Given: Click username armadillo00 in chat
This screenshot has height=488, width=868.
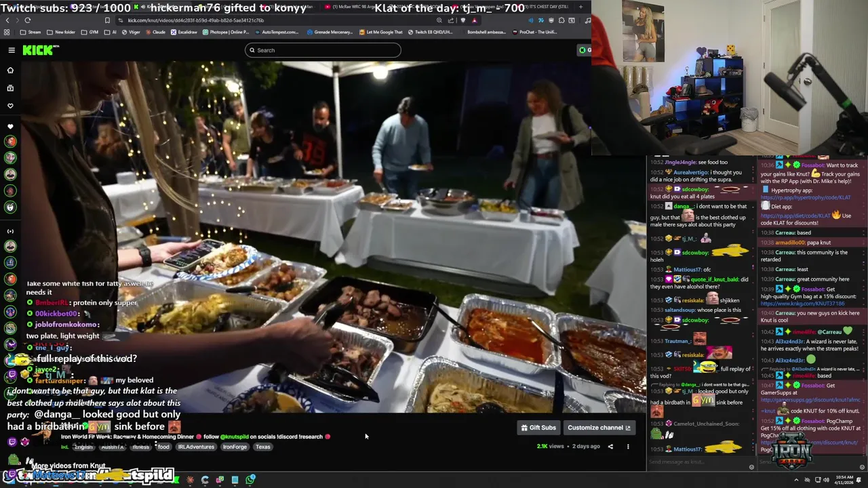Looking at the screenshot, I should coord(789,243).
